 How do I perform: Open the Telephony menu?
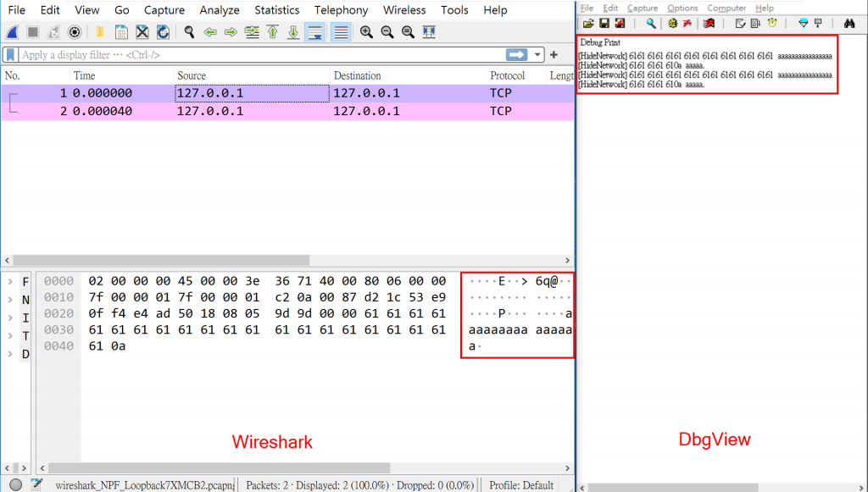click(x=341, y=10)
